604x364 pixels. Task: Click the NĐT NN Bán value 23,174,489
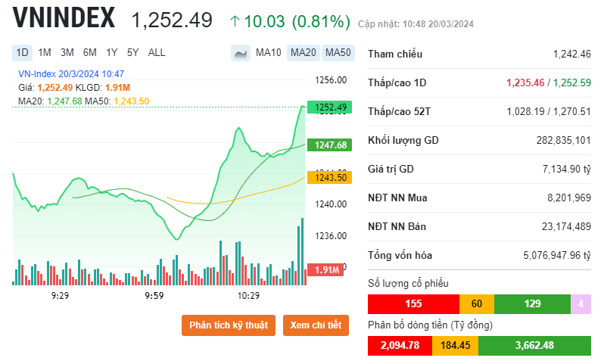point(566,226)
